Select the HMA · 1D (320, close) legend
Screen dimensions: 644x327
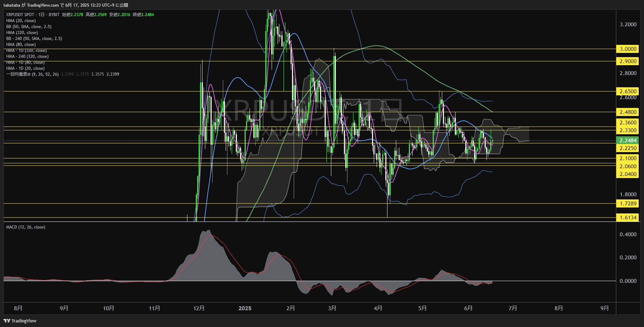coord(26,50)
